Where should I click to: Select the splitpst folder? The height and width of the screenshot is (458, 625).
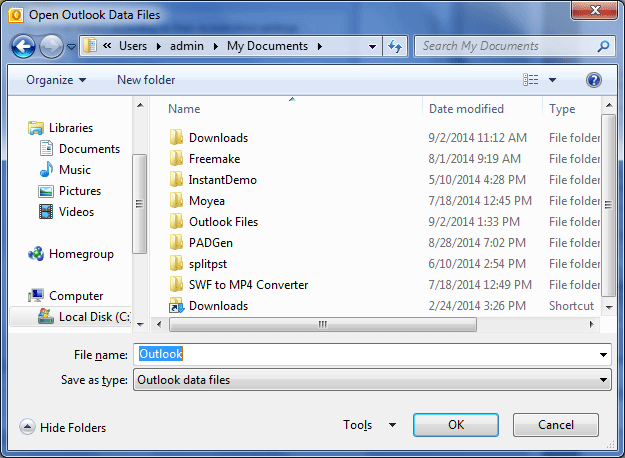tap(208, 264)
